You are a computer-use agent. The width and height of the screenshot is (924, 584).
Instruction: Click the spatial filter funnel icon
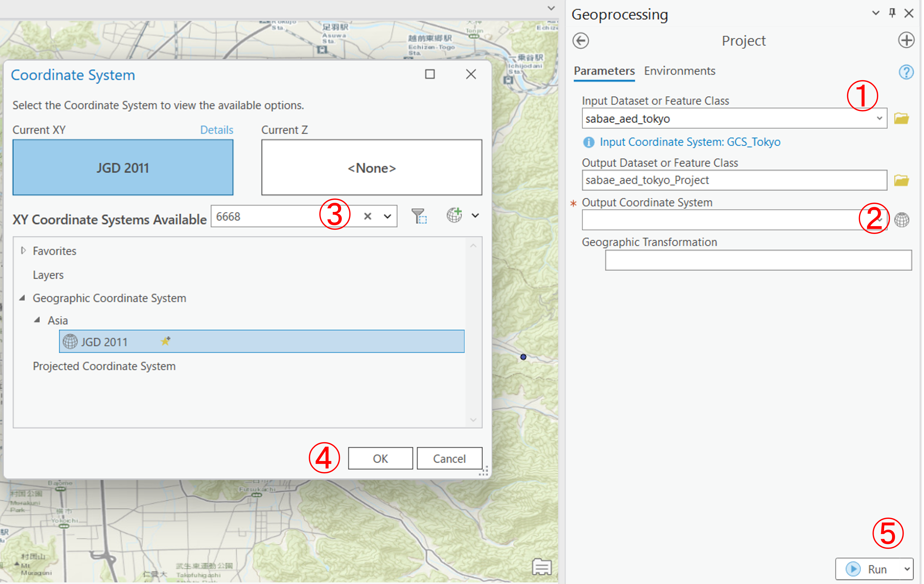(x=419, y=216)
